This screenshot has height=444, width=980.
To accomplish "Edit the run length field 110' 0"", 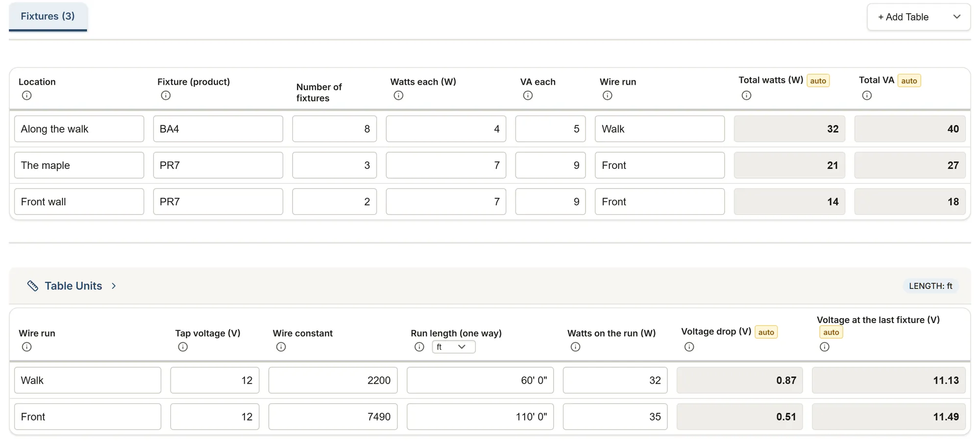I will point(480,417).
